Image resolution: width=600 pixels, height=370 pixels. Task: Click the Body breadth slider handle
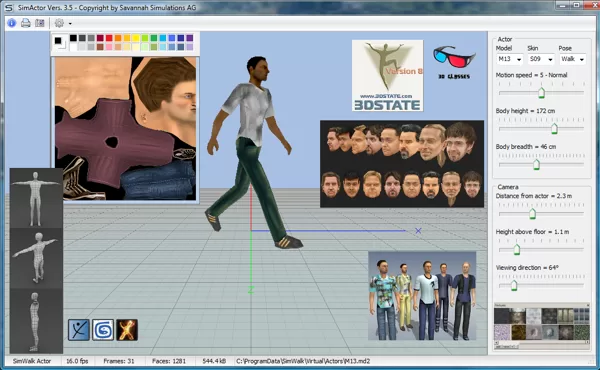coord(536,165)
